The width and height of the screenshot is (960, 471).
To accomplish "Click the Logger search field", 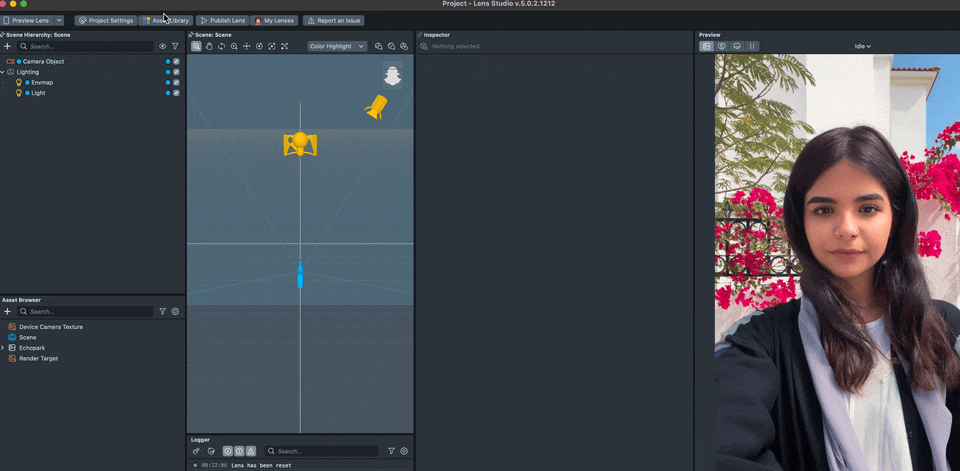I will [325, 451].
